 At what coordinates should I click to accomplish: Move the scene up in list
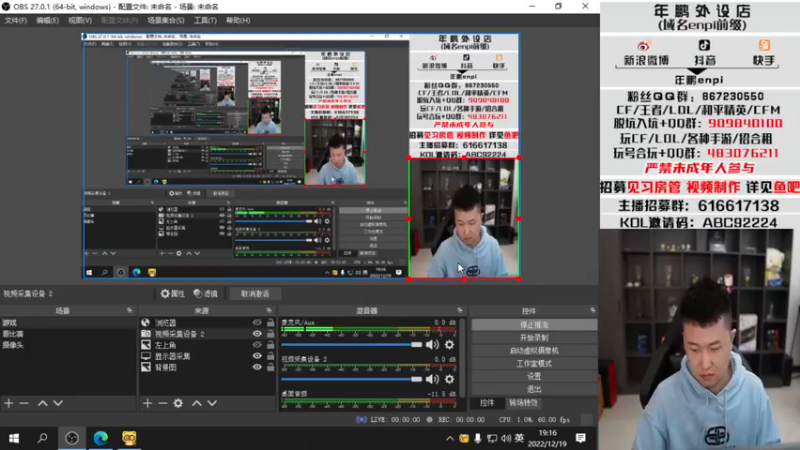pyautogui.click(x=43, y=403)
